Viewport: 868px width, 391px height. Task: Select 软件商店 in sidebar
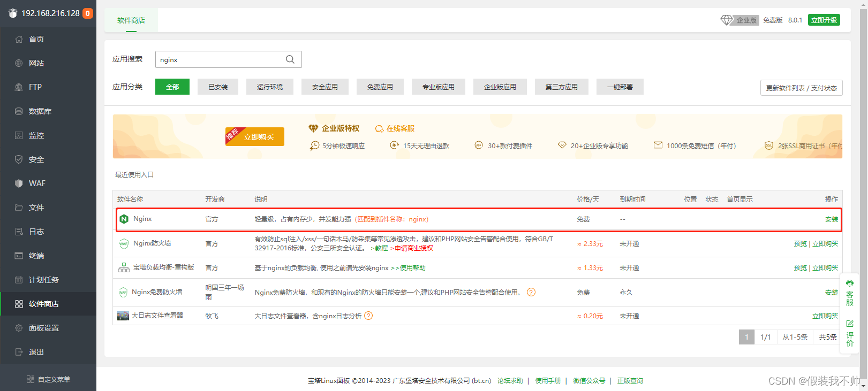[x=48, y=304]
